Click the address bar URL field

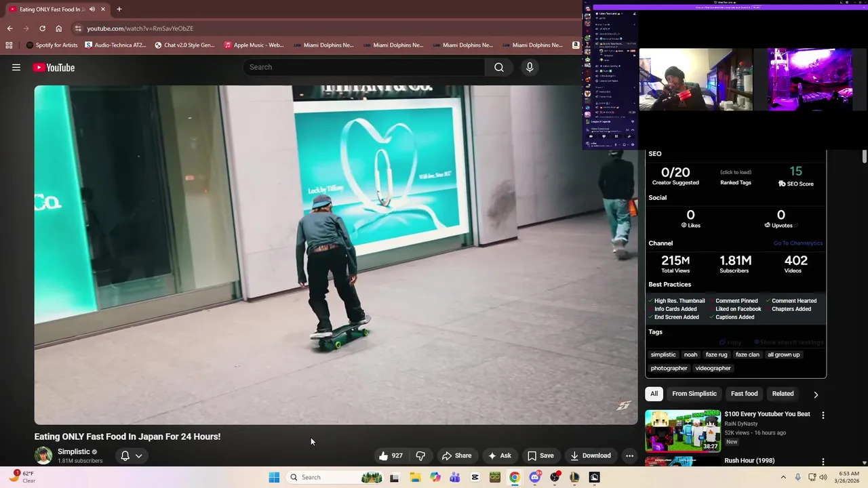325,28
